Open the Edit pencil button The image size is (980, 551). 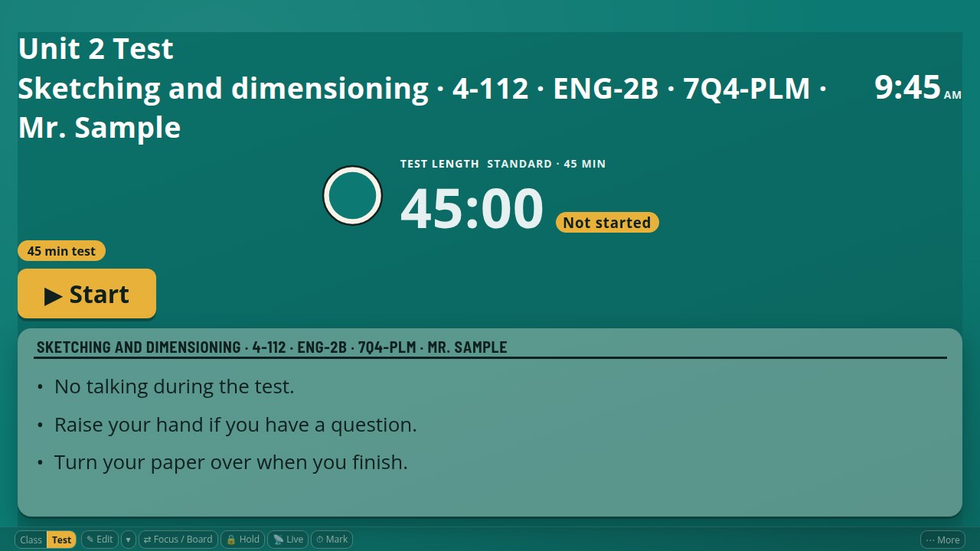coord(100,540)
